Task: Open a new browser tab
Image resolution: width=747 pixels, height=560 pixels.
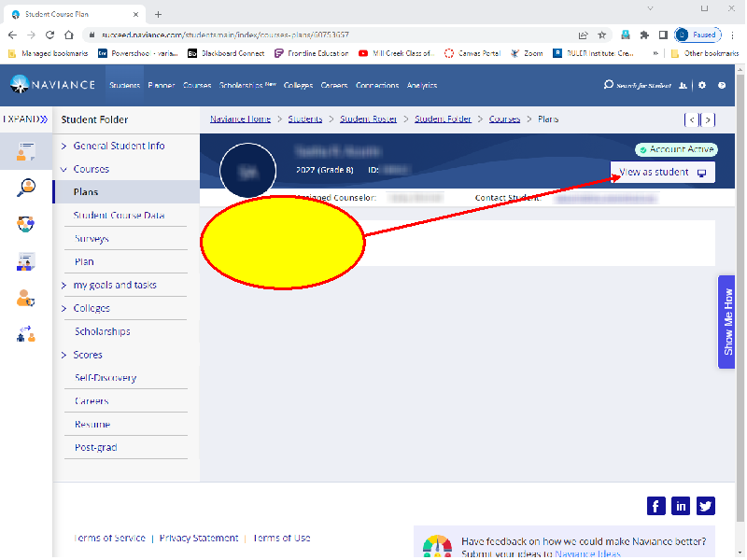Action: pyautogui.click(x=158, y=14)
